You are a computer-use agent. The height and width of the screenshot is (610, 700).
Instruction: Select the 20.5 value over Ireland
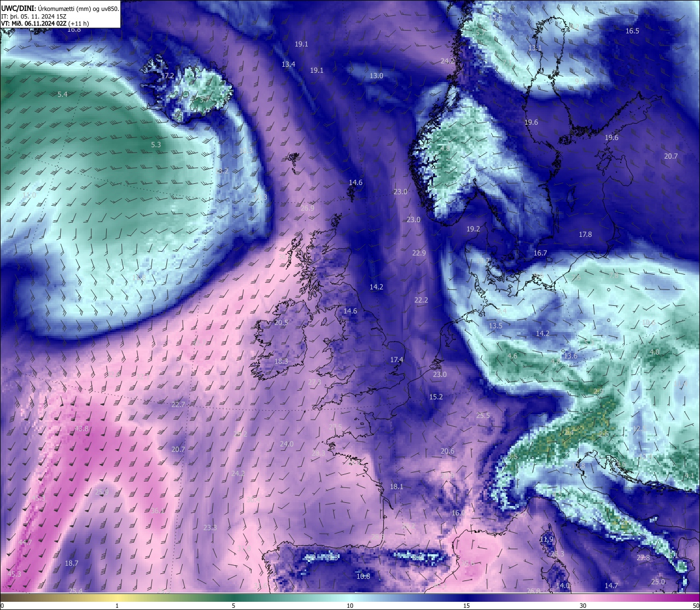281,322
